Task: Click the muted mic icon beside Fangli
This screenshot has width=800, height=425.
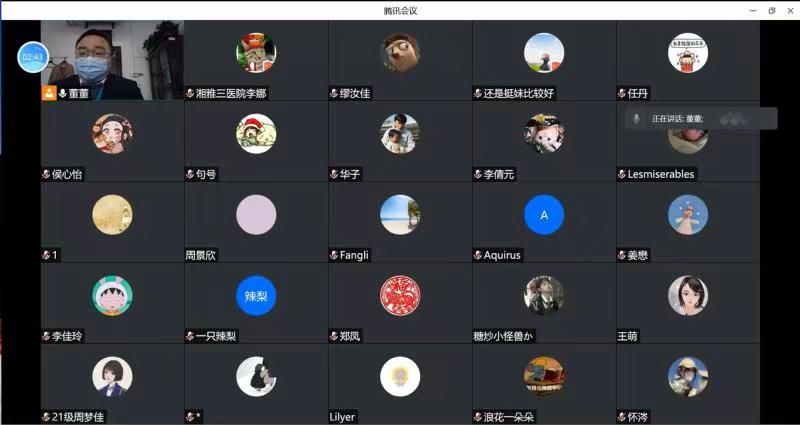Action: [x=334, y=255]
